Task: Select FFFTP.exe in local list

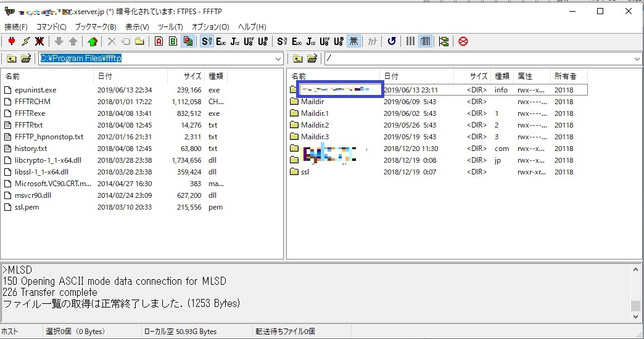Action: (x=30, y=113)
